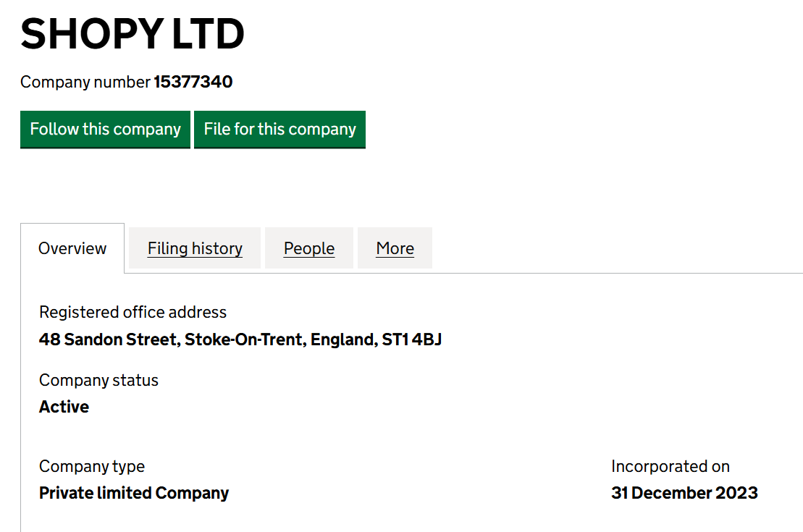The height and width of the screenshot is (532, 803).
Task: Click the Registered office address label
Action: tap(133, 312)
